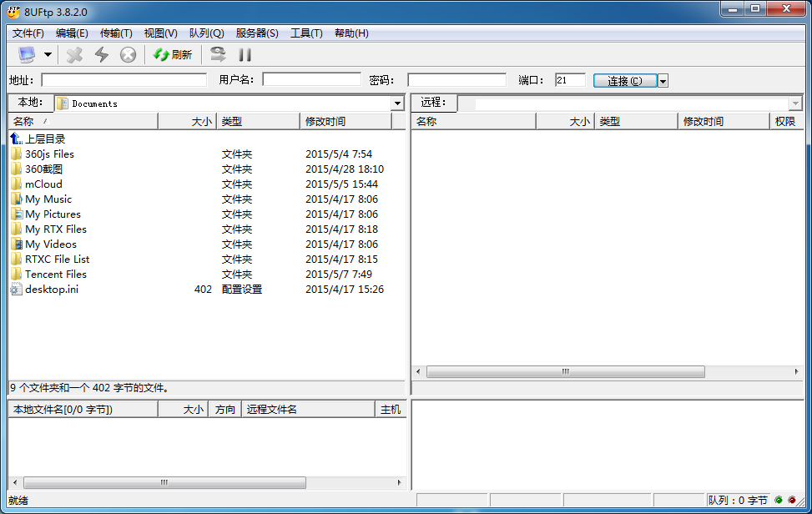Click the 地址 address input field
Image resolution: width=812 pixels, height=514 pixels.
tap(124, 80)
